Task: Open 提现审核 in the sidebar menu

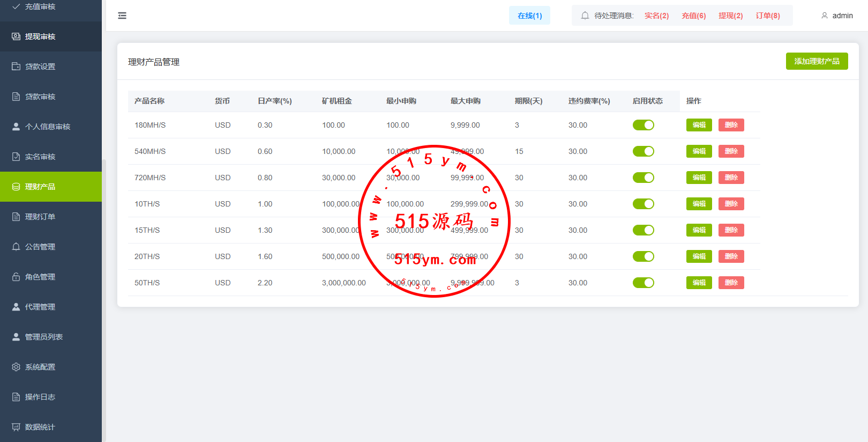Action: click(51, 36)
